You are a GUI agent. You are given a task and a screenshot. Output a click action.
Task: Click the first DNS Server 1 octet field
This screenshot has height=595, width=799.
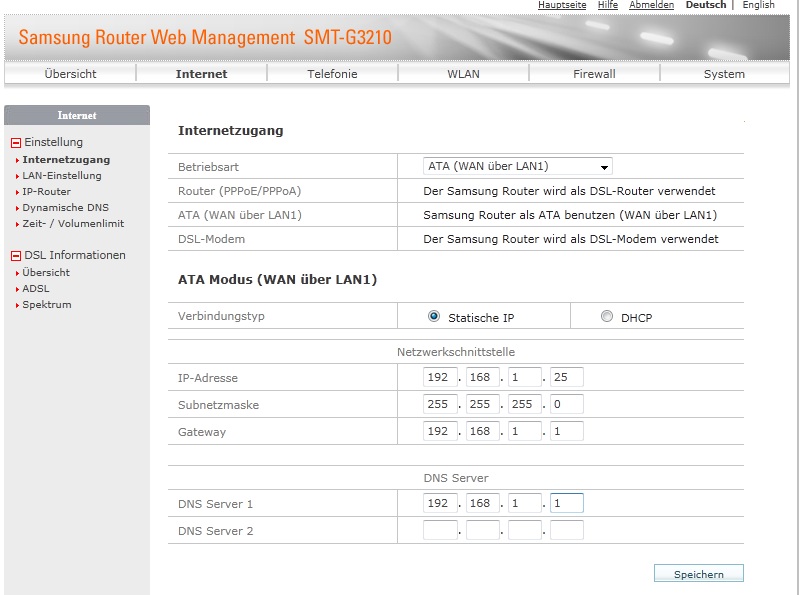(x=440, y=503)
